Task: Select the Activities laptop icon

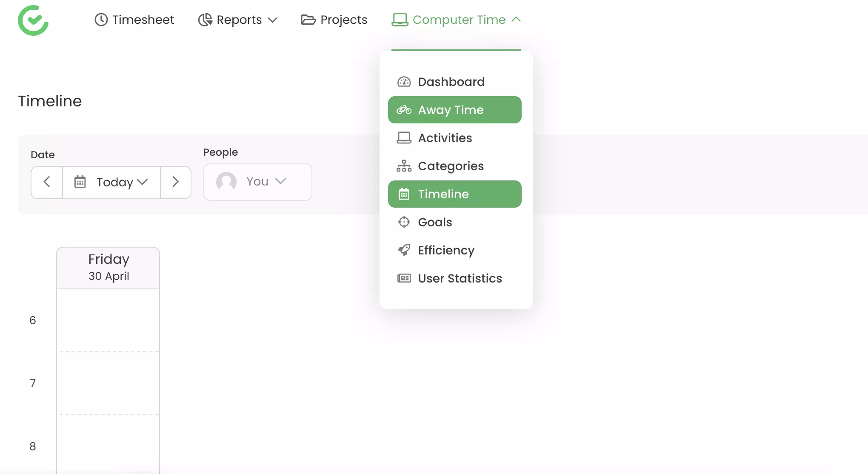Action: 403,137
